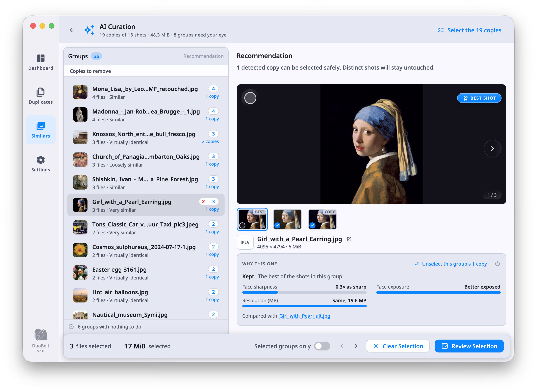
Task: Select the Easter-egg-3161.jpg file name
Action: tap(119, 270)
